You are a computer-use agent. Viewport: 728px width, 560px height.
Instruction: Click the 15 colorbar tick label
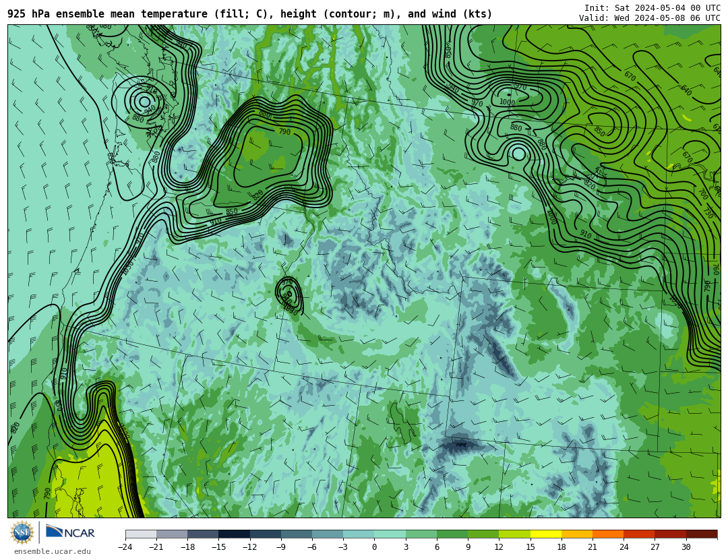[530, 547]
